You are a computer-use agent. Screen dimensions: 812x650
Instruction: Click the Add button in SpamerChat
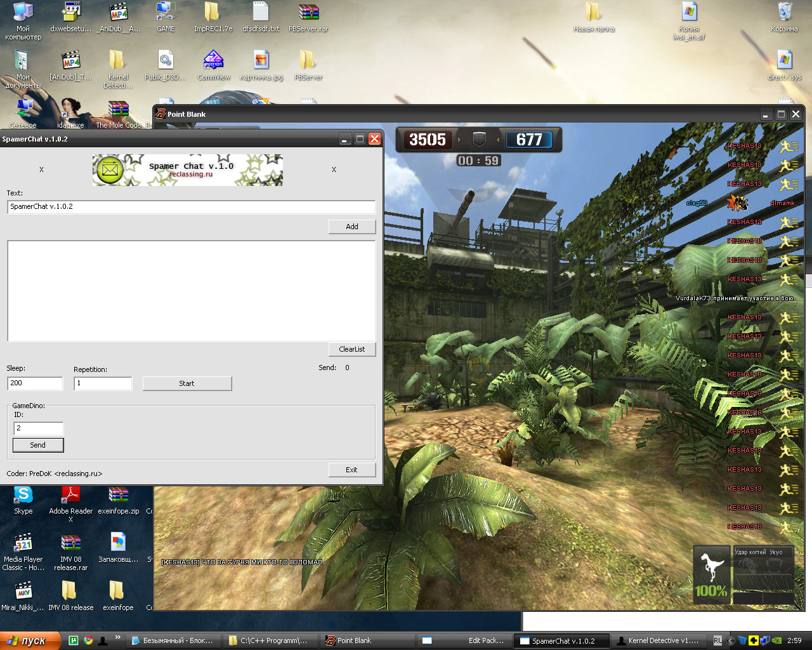352,227
